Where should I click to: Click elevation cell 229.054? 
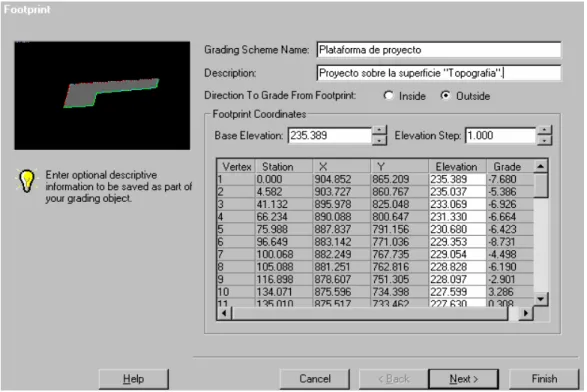(x=457, y=254)
